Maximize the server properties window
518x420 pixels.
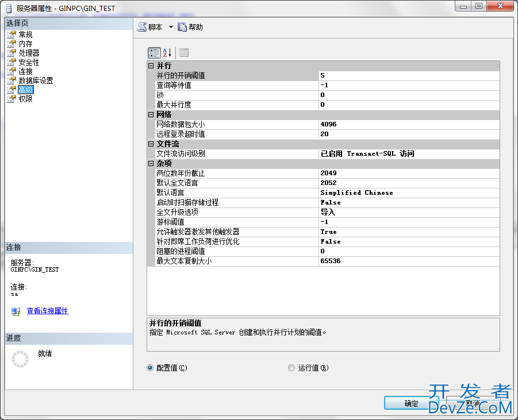pos(479,6)
